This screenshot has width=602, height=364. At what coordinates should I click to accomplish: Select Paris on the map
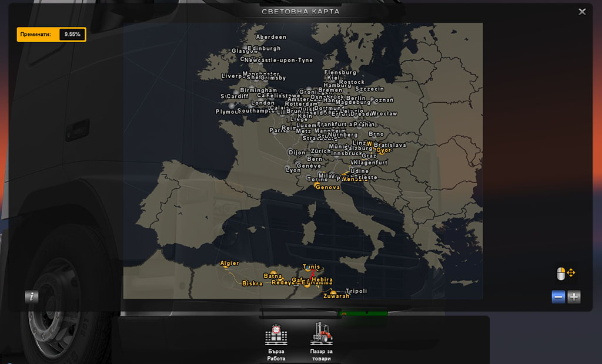(277, 130)
